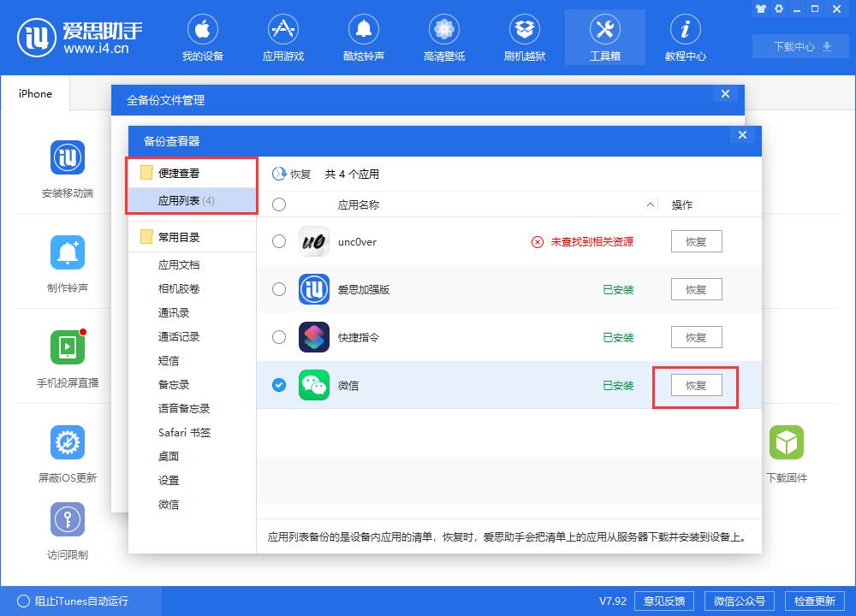Toggle 阻止iTunes自动运行 option in status bar
Screen dimensions: 856x616
[23, 601]
